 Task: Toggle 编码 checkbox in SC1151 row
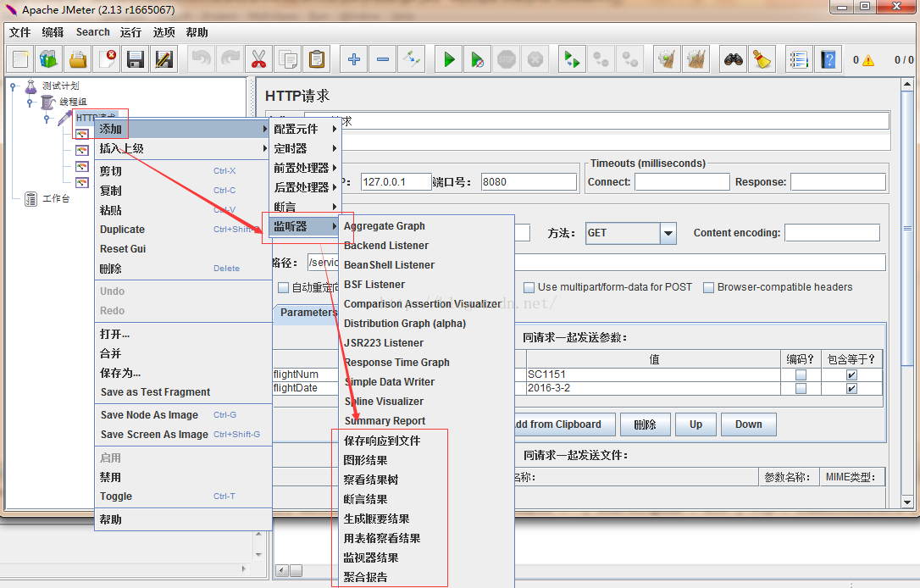801,375
